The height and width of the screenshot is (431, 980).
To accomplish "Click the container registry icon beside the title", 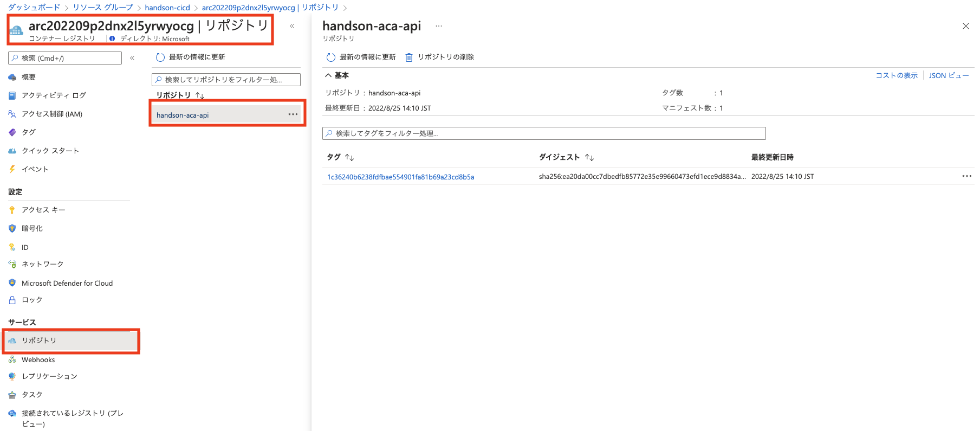I will point(16,30).
